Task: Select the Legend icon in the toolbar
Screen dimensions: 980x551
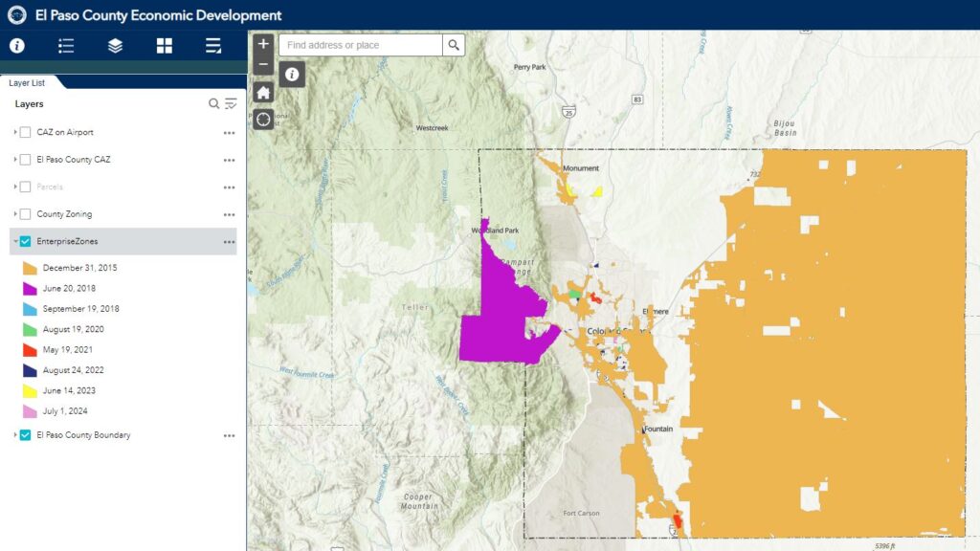Action: click(x=65, y=45)
